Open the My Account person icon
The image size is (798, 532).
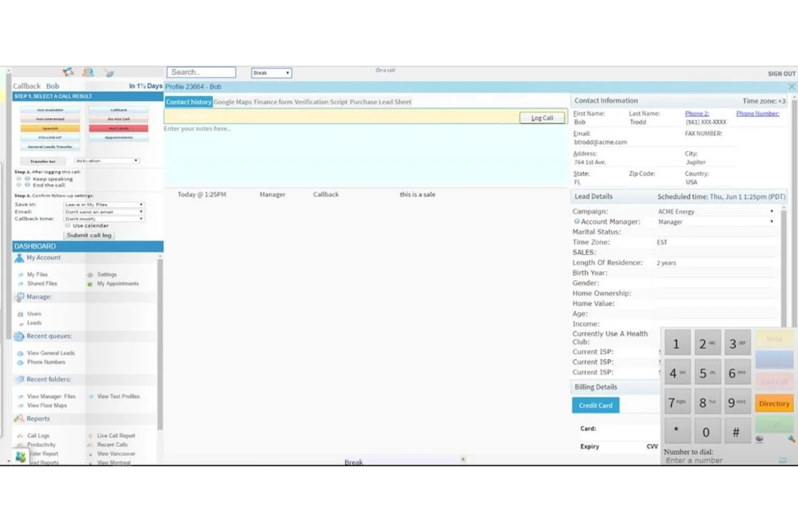pyautogui.click(x=19, y=257)
